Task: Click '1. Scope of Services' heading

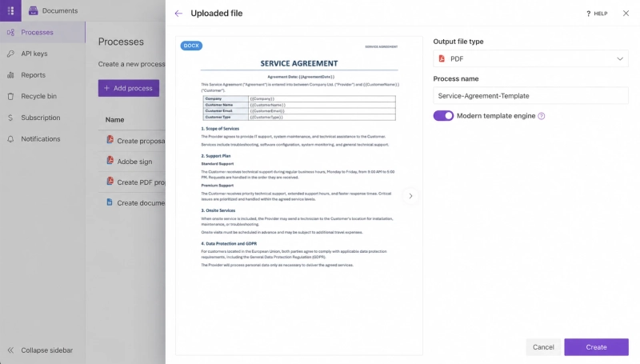Action: click(x=220, y=129)
